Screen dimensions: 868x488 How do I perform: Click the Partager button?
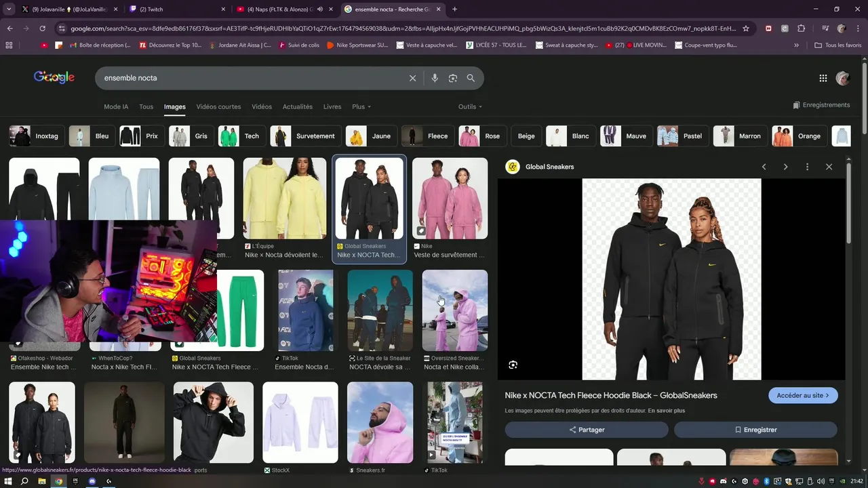tap(587, 430)
